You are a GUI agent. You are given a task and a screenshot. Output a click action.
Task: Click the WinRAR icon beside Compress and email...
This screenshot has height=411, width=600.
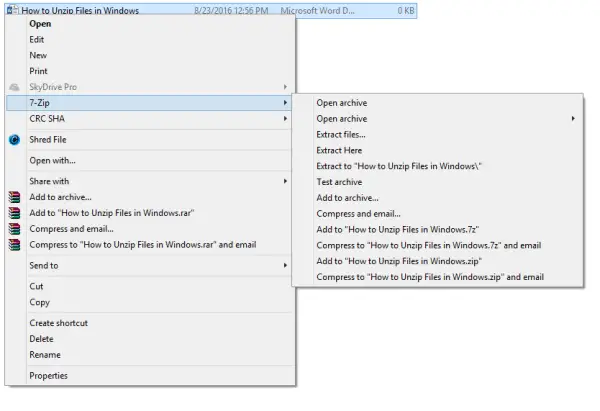click(14, 229)
